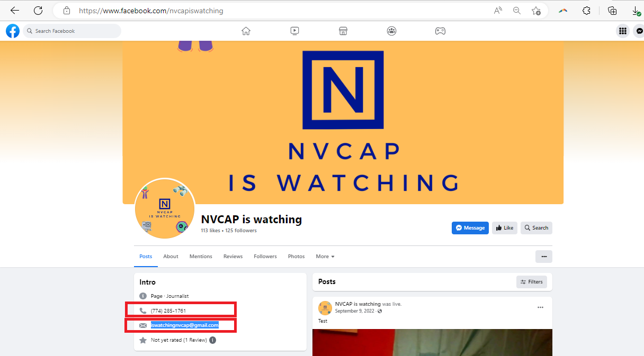
Task: Click inside the Search Facebook field
Action: pyautogui.click(x=72, y=31)
